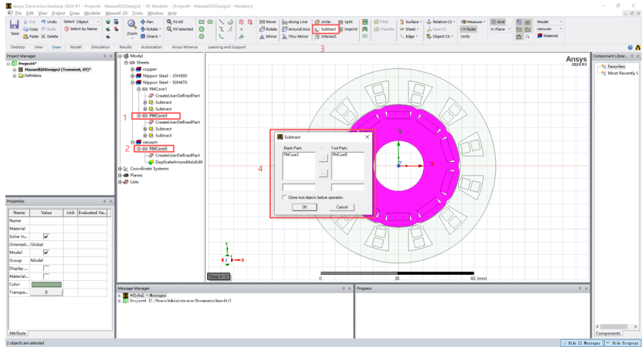Click the Transparency value button
The width and height of the screenshot is (644, 347).
(x=46, y=292)
